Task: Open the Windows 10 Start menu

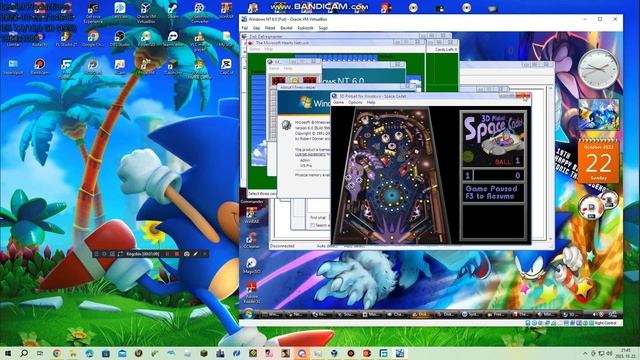Action: [8, 353]
